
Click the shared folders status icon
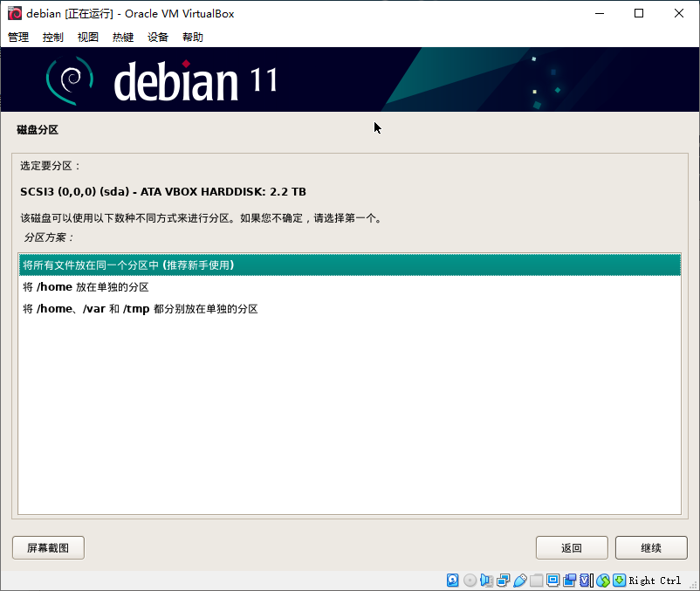(537, 581)
